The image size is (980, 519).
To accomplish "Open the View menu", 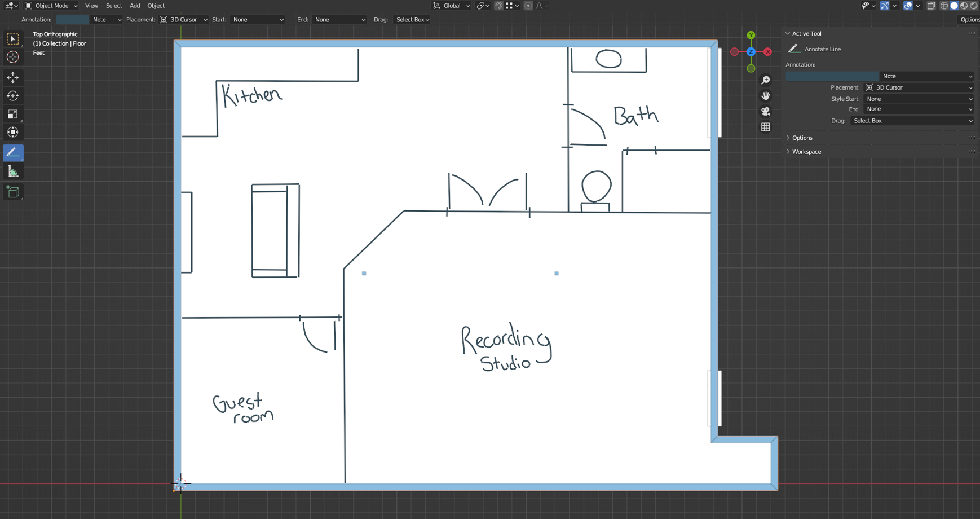I will click(91, 6).
